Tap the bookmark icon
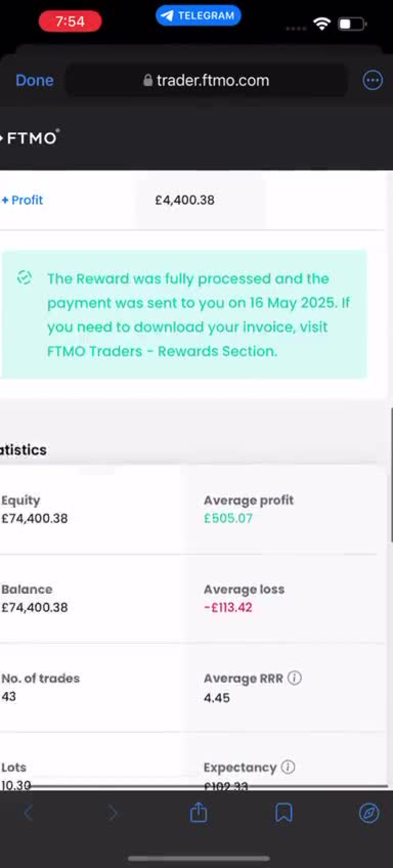 point(284,813)
